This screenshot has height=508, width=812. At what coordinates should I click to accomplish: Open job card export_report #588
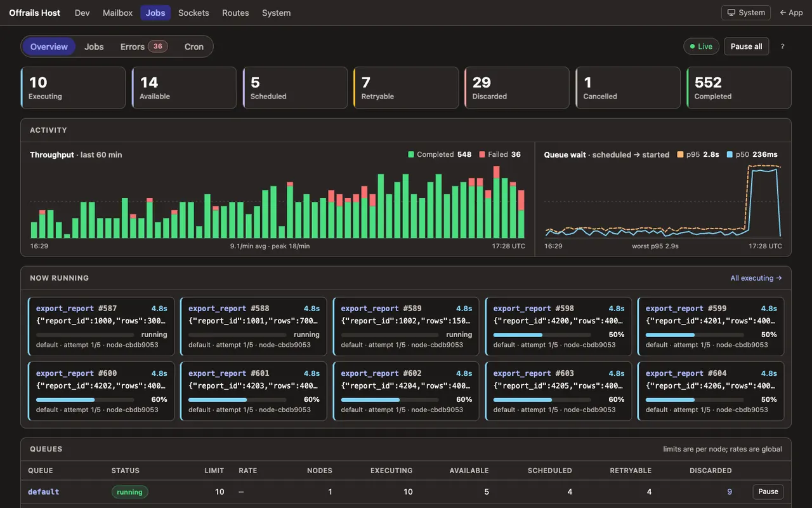click(254, 326)
